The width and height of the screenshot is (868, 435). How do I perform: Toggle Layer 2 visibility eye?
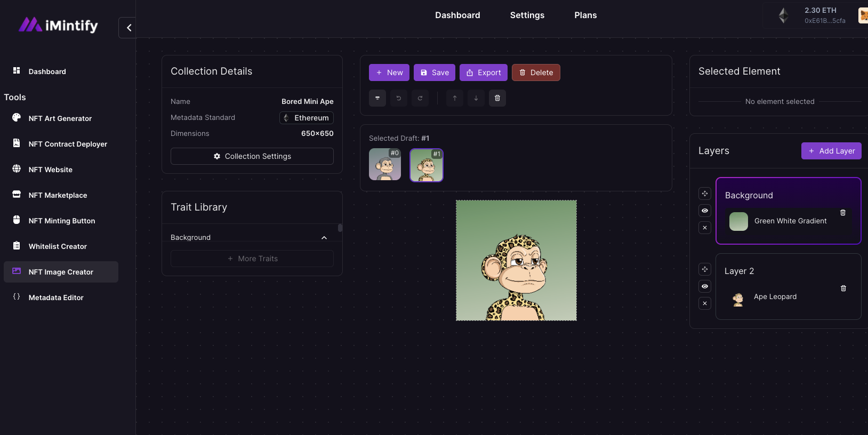pos(705,286)
